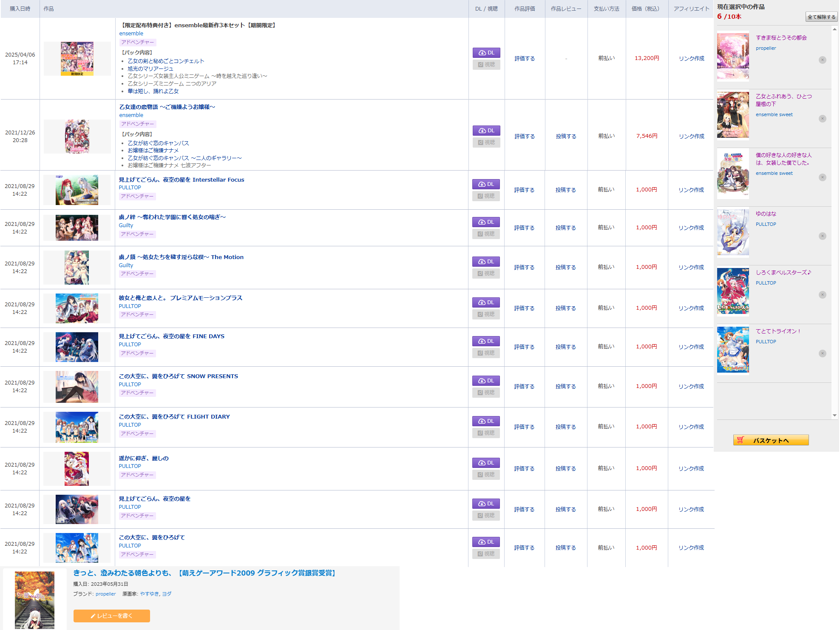The height and width of the screenshot is (630, 840).
Task: Click 投稿する for 虜ノ絆 row
Action: (565, 228)
